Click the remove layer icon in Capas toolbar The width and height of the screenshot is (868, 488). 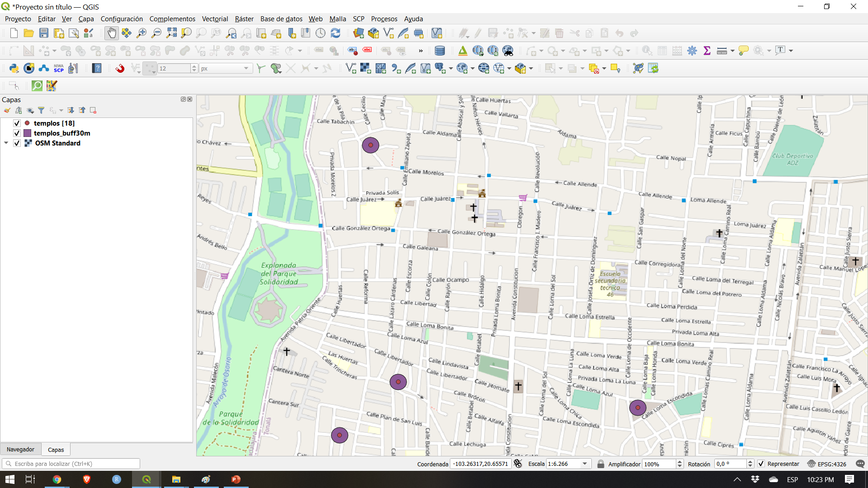tap(93, 110)
